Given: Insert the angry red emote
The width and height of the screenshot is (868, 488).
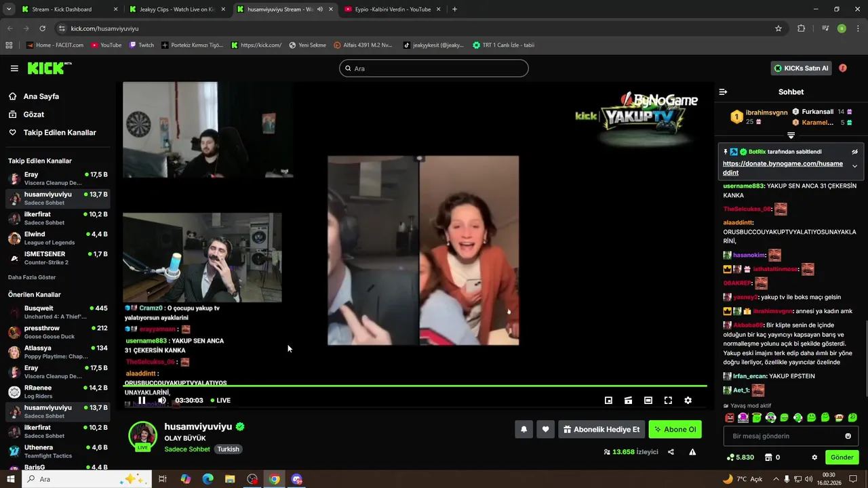Looking at the screenshot, I should pos(730,418).
